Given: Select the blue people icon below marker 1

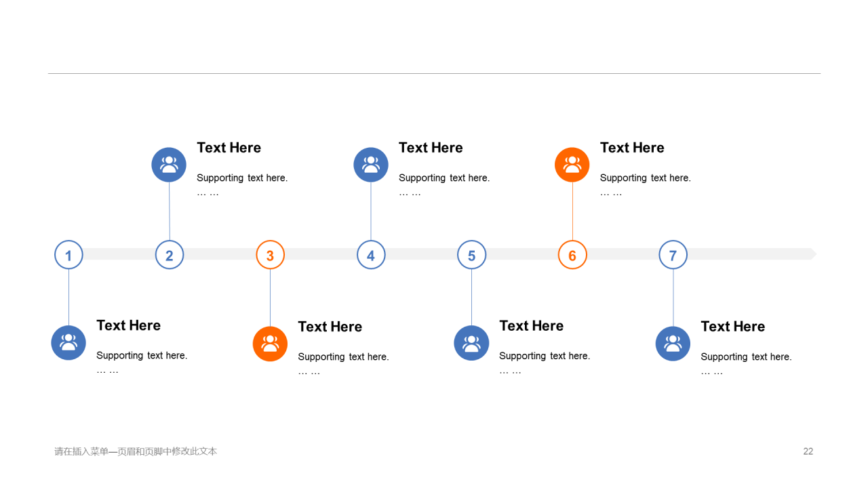Looking at the screenshot, I should click(68, 343).
